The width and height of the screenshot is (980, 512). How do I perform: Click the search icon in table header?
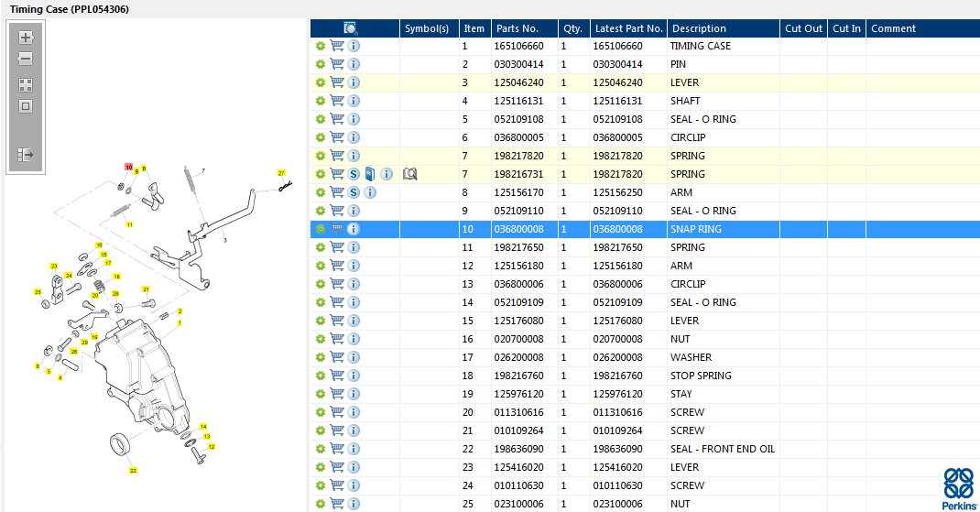pos(351,28)
